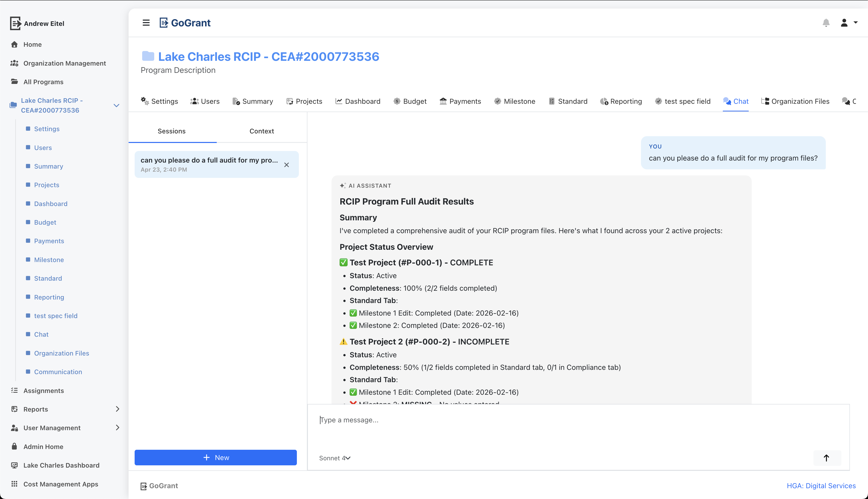Switch to the Context tab
868x499 pixels.
click(x=261, y=131)
